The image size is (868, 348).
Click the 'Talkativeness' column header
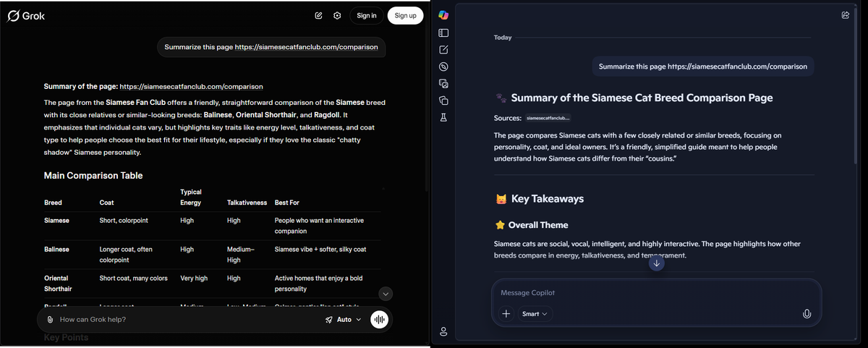247,203
